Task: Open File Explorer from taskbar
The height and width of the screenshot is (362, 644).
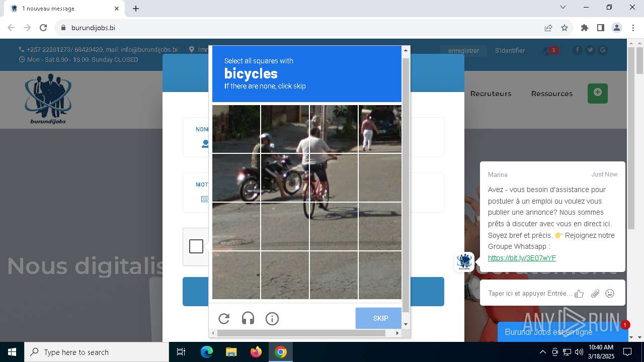Action: pos(231,352)
